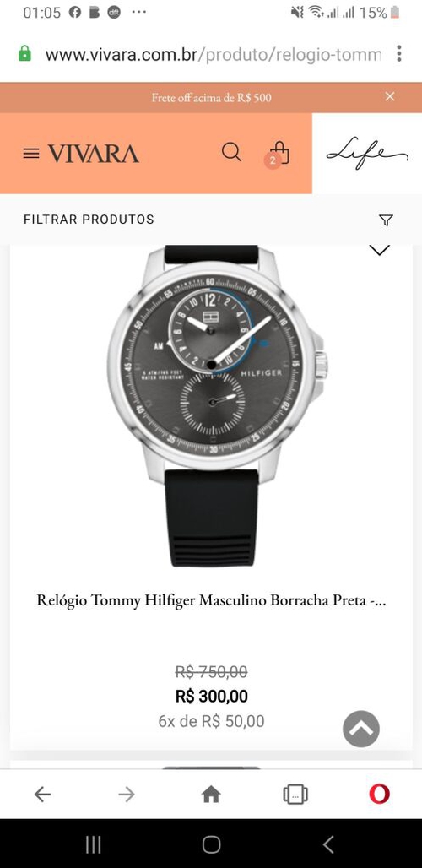
Task: Go forward with browser forward arrow
Action: click(x=127, y=795)
